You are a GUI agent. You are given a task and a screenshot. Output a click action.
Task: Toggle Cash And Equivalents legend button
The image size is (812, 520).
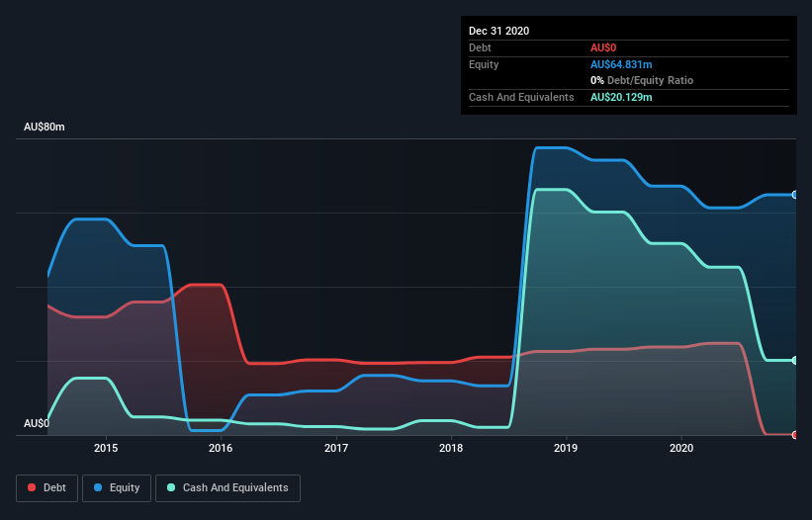coord(227,488)
